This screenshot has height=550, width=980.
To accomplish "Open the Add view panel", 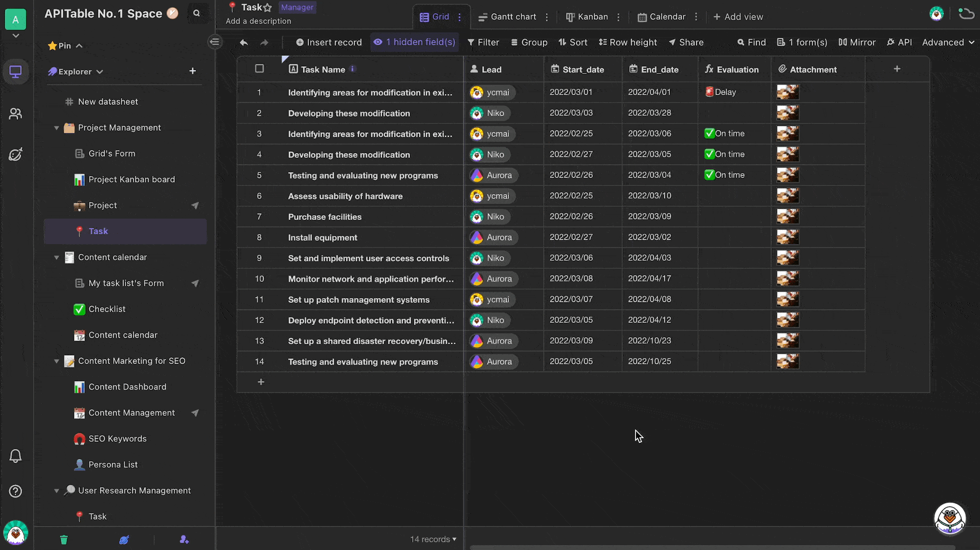I will pos(738,17).
